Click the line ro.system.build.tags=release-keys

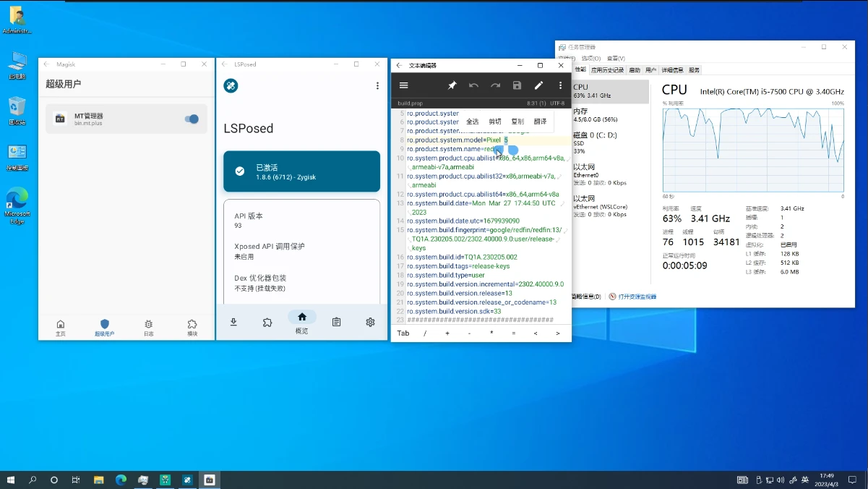458,266
